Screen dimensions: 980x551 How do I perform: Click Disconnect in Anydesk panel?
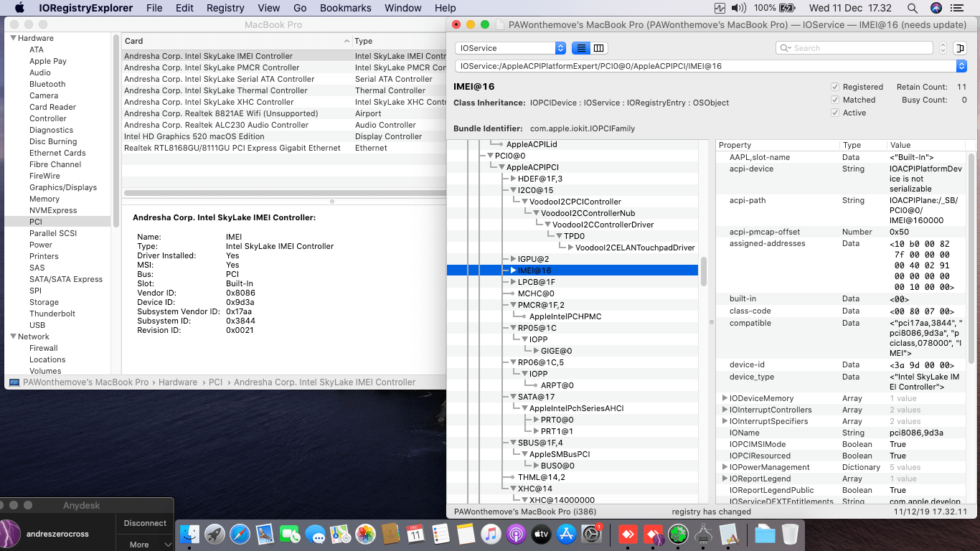point(144,523)
